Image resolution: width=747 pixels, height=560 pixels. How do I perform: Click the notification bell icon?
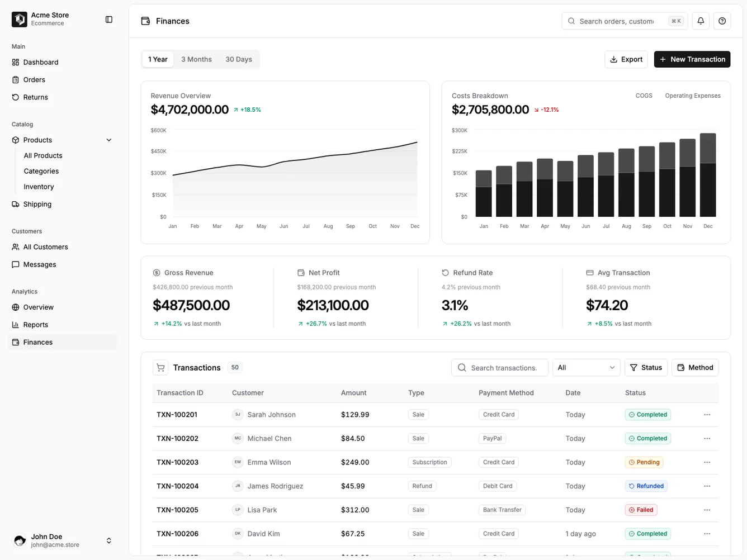pos(700,21)
